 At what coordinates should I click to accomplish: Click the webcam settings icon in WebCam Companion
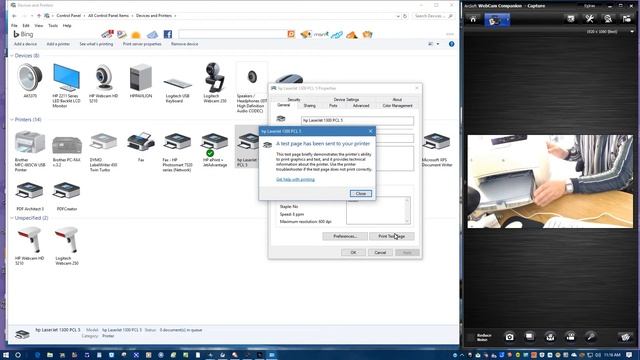[608, 18]
